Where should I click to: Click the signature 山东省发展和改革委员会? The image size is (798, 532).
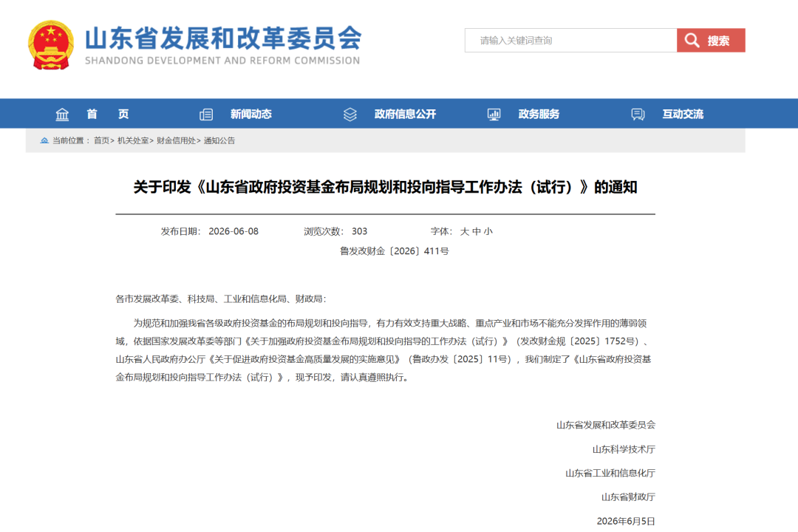click(606, 425)
